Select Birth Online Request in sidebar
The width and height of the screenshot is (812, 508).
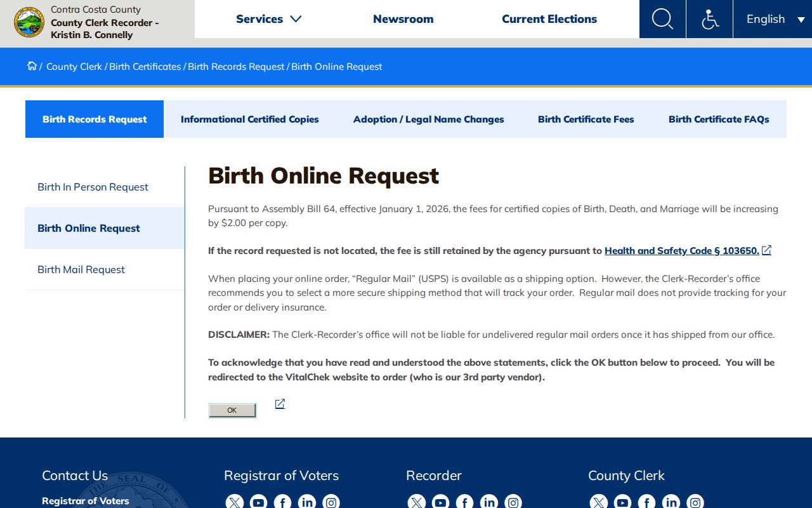(x=105, y=228)
